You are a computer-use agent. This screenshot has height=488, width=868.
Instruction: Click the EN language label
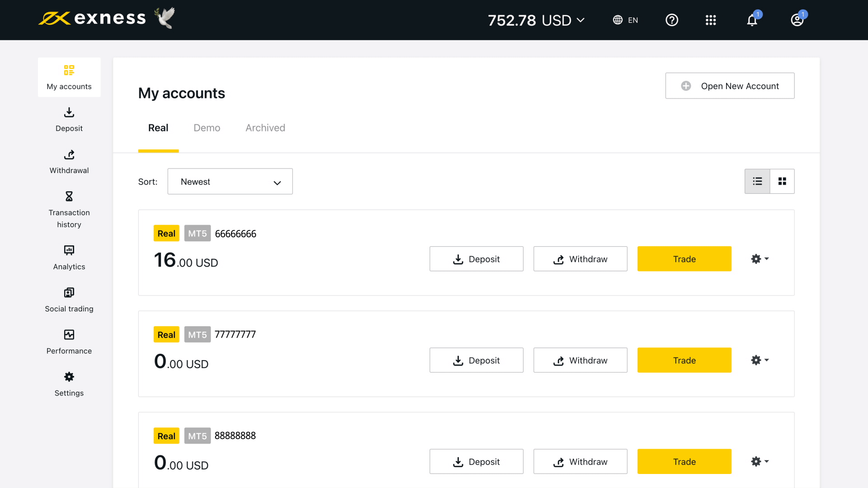633,20
